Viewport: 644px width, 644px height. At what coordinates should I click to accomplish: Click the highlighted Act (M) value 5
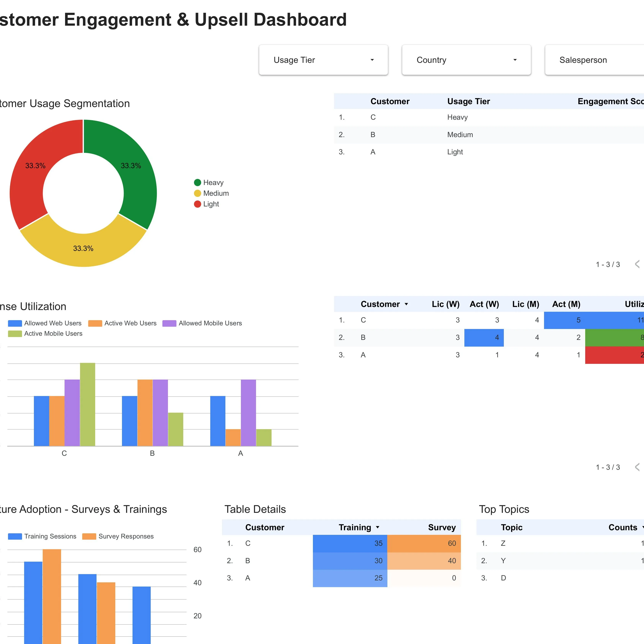coord(564,320)
